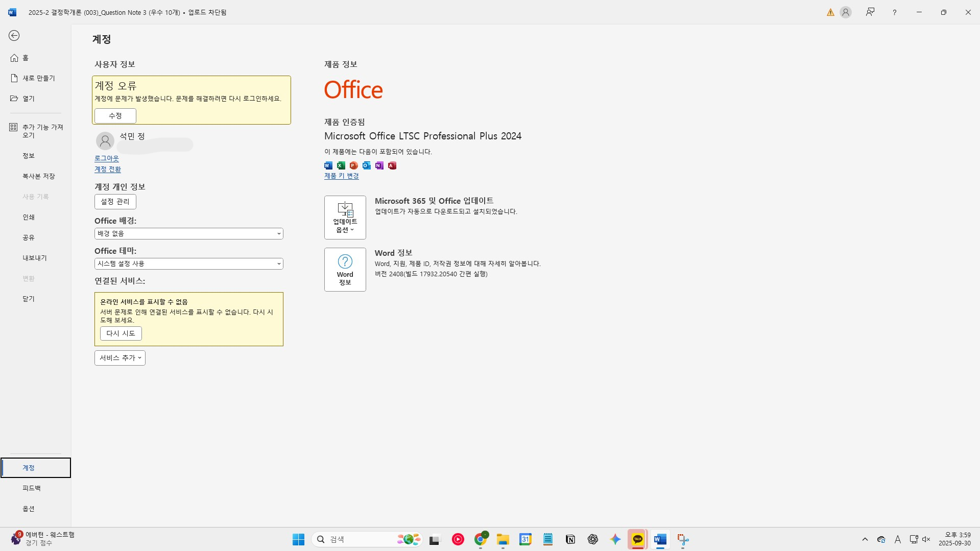Screen dimensions: 980x551
Task: Open the 인쇄 page
Action: tap(35, 217)
